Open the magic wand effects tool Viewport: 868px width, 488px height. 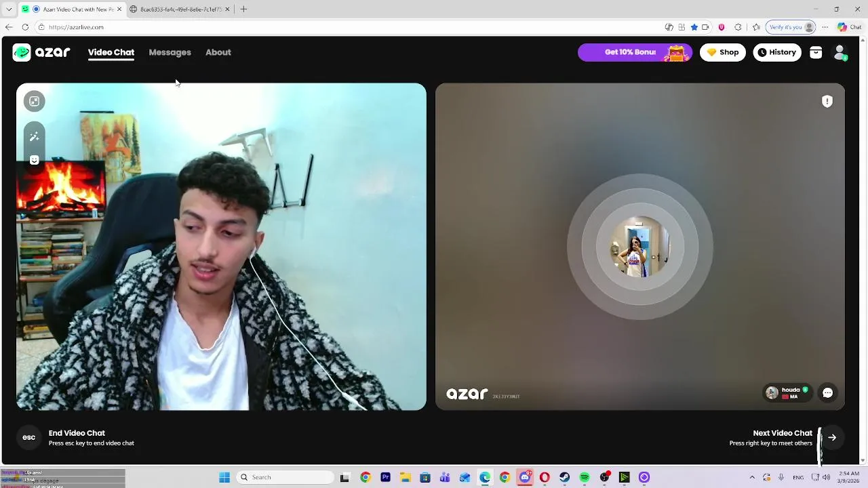click(34, 137)
